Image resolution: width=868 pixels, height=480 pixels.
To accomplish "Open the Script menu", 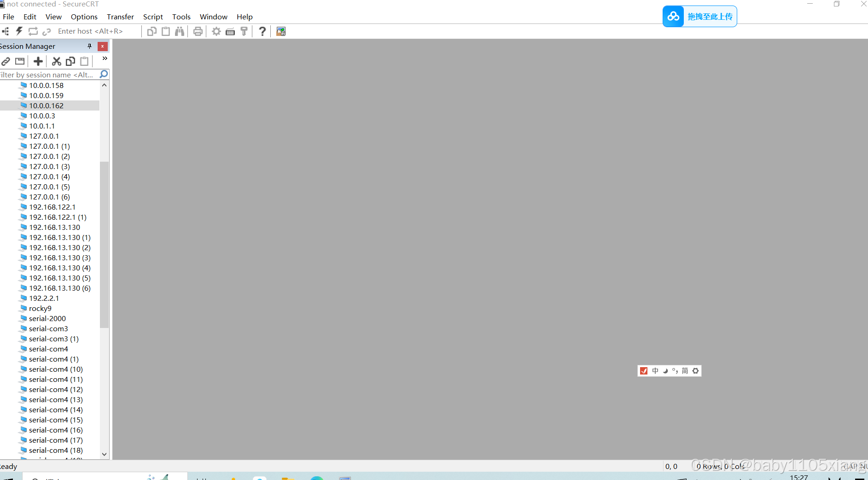I will pyautogui.click(x=153, y=17).
